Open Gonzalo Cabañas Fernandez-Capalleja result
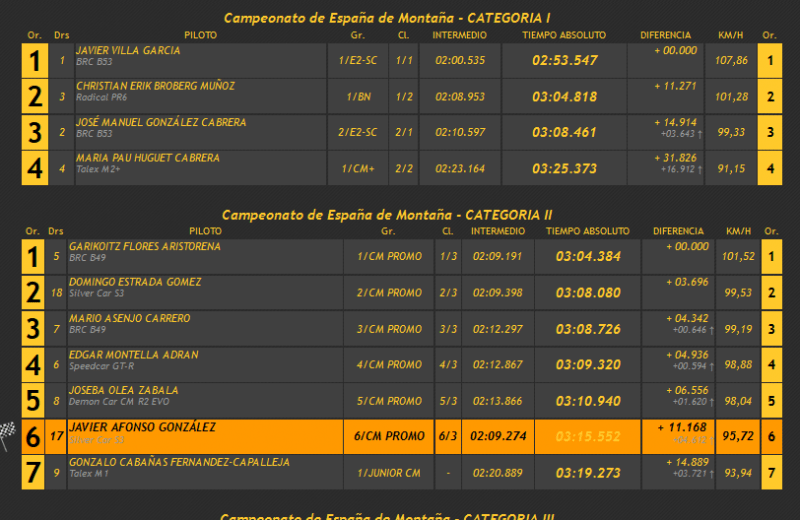 pos(179,463)
